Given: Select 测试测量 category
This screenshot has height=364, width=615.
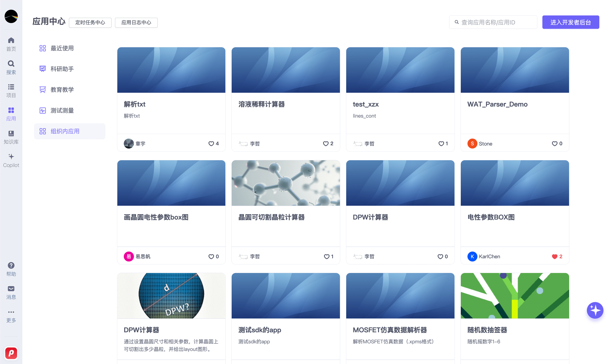Looking at the screenshot, I should pyautogui.click(x=62, y=110).
